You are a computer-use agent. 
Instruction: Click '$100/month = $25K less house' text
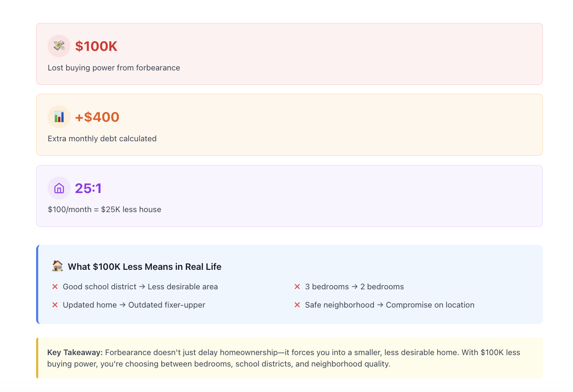[104, 210]
